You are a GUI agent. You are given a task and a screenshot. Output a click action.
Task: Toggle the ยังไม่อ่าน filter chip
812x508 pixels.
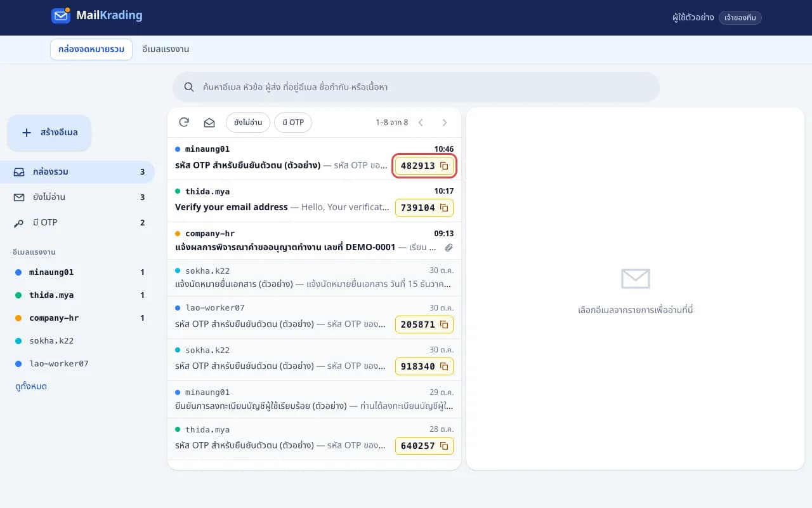[248, 123]
